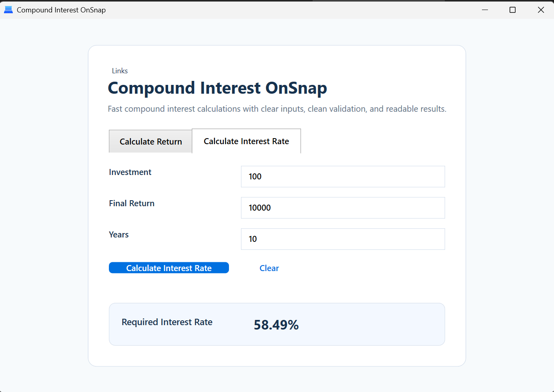
Task: Click the Required Interest Rate label
Action: click(167, 322)
